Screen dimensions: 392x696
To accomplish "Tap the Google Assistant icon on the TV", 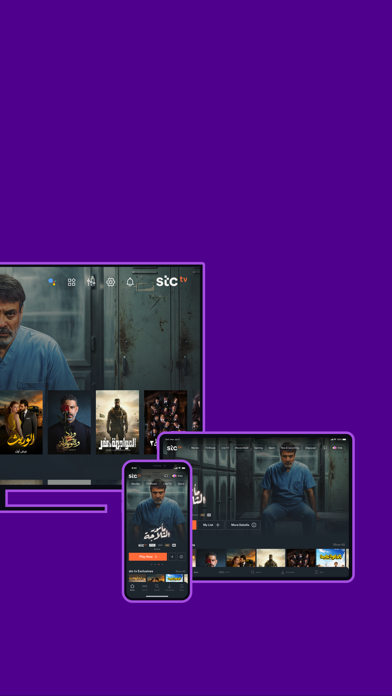I will (52, 281).
